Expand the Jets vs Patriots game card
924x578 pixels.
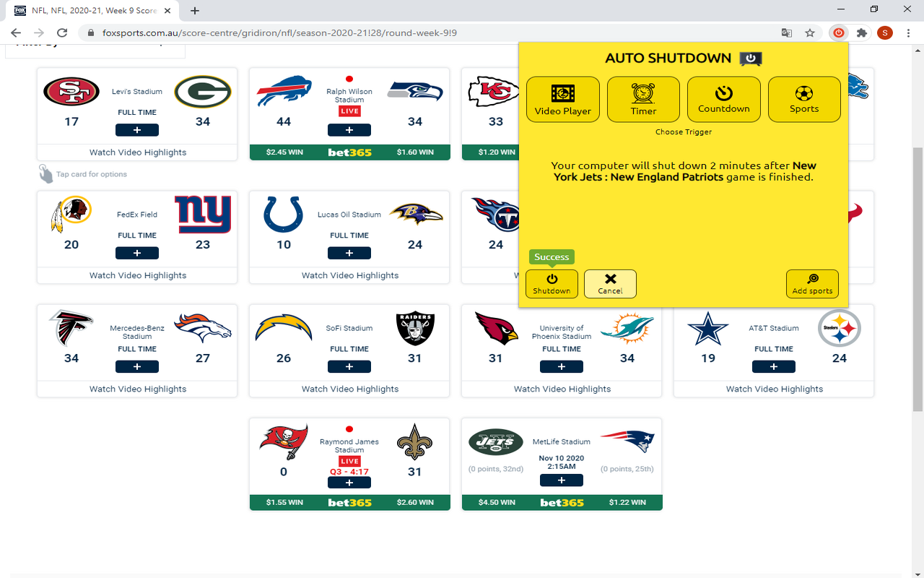point(562,480)
